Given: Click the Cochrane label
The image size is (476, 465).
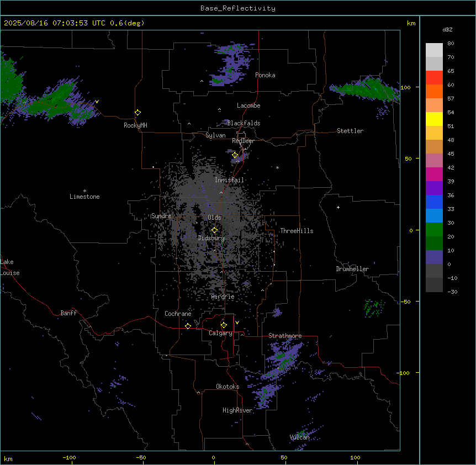Looking at the screenshot, I should (178, 314).
